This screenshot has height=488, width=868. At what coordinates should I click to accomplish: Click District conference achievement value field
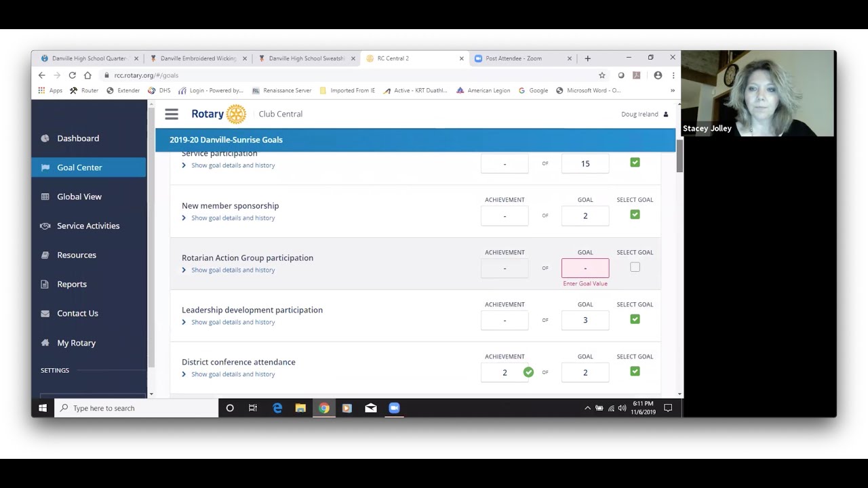coord(505,372)
